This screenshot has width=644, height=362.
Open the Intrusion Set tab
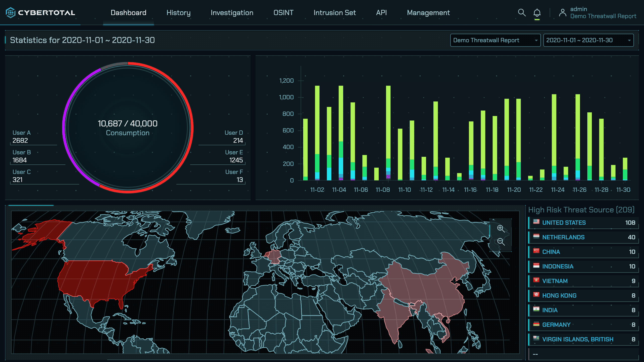pyautogui.click(x=335, y=13)
